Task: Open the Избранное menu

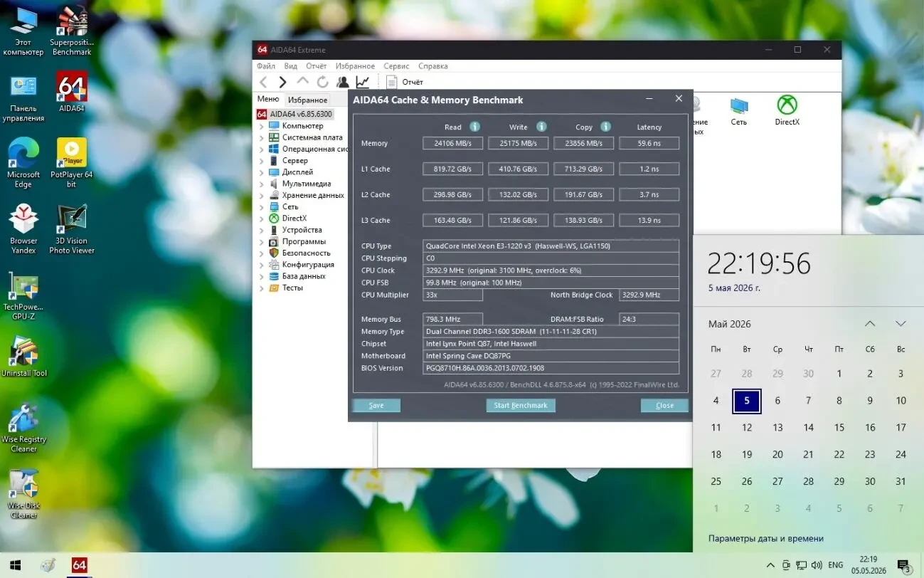Action: click(355, 66)
